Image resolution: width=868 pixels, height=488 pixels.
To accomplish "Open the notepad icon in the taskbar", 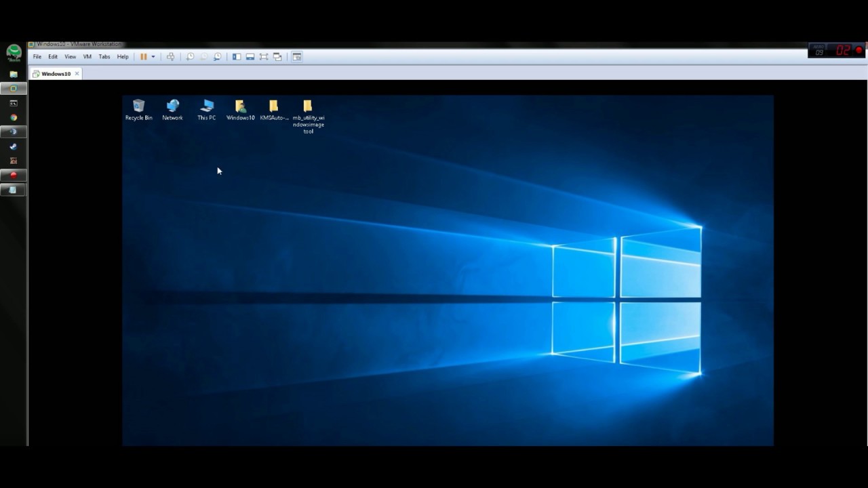I will coord(14,190).
